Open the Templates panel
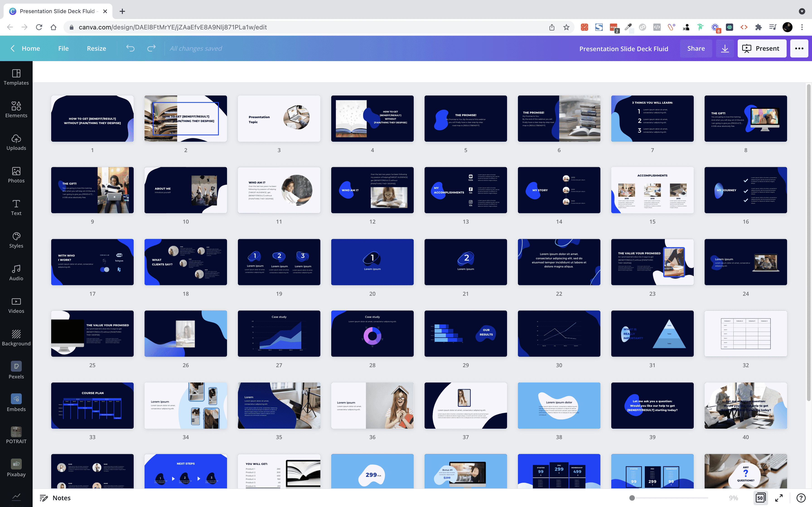 point(16,77)
